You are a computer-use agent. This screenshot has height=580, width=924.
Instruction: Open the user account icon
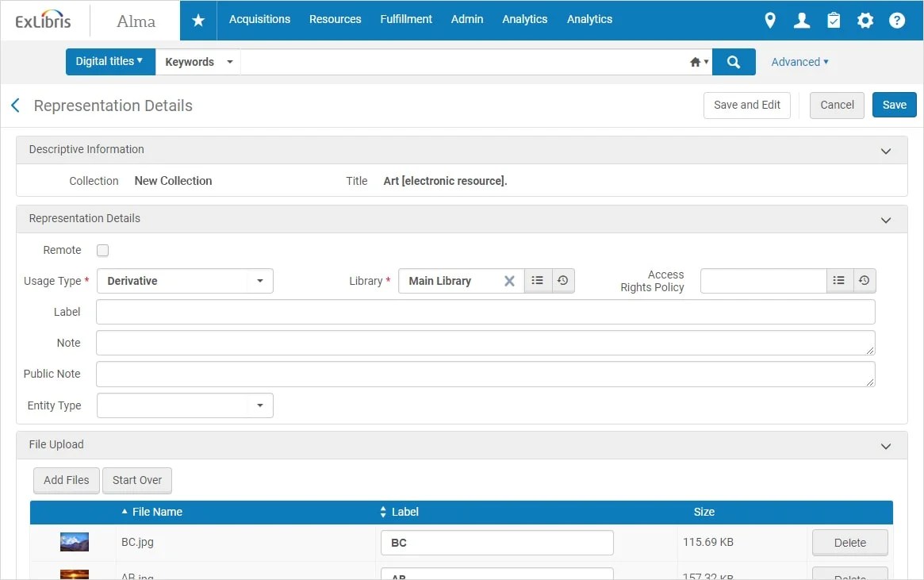point(801,20)
